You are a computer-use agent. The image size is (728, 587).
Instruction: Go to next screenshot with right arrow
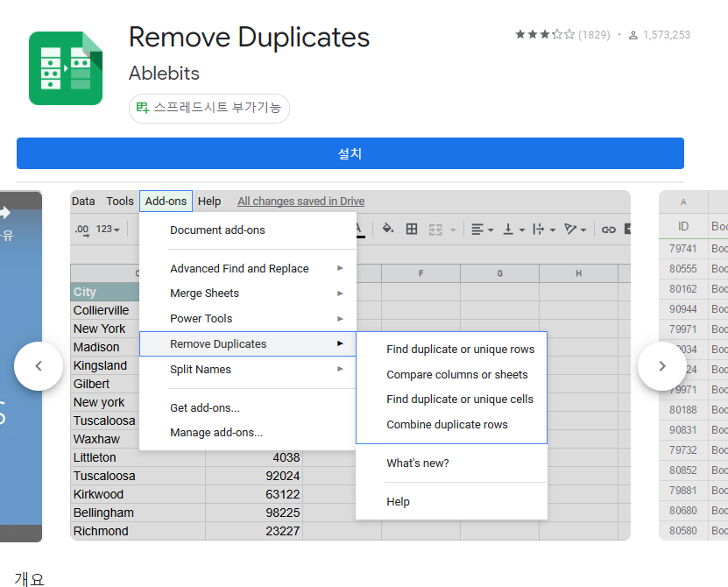click(x=662, y=366)
